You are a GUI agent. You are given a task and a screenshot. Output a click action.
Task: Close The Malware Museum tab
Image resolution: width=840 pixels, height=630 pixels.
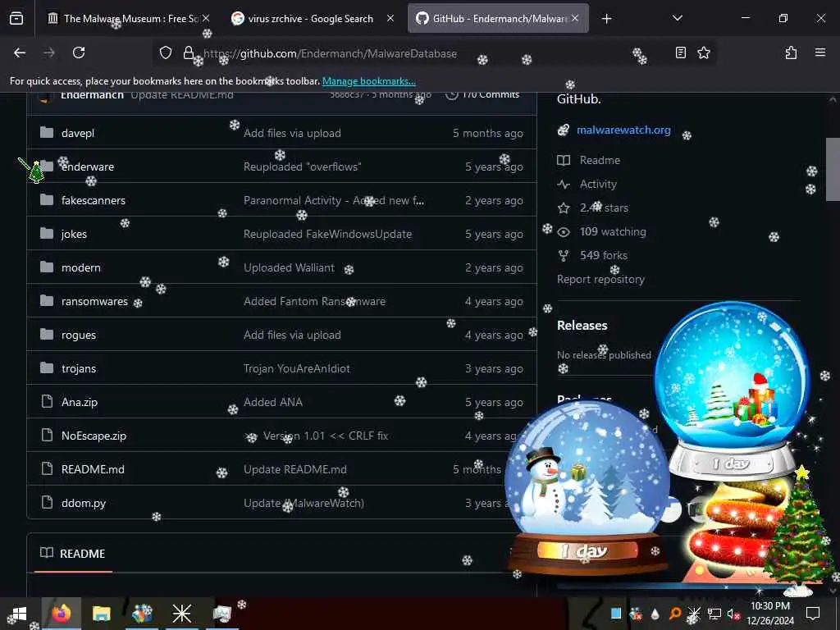[x=206, y=18]
